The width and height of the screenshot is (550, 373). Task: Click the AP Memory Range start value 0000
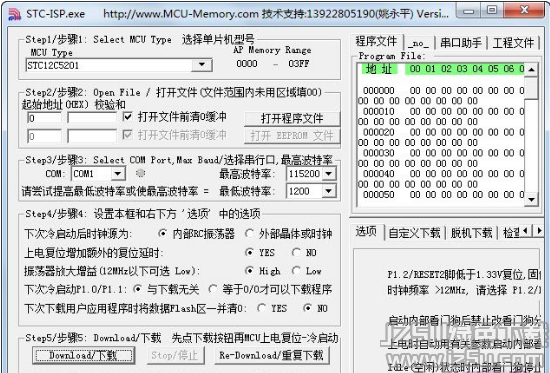(x=247, y=64)
